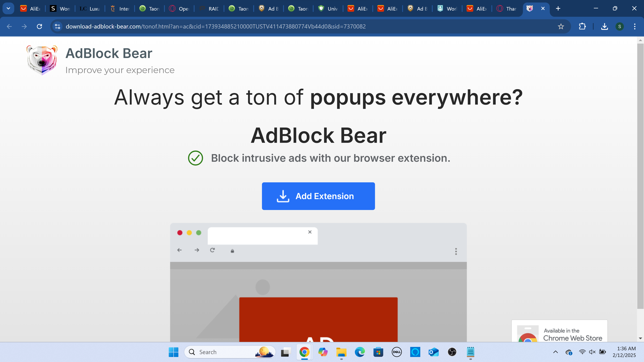
Task: Click the Available in Chrome Web Store badge
Action: click(559, 331)
